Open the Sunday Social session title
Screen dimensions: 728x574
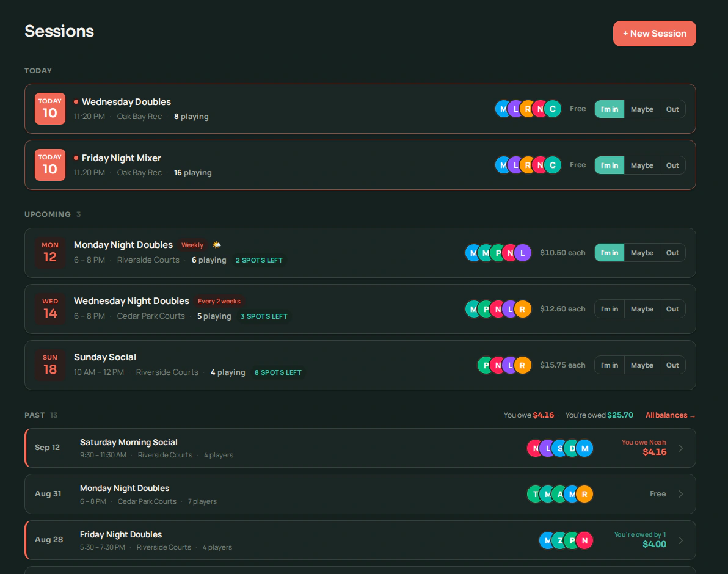pos(105,357)
